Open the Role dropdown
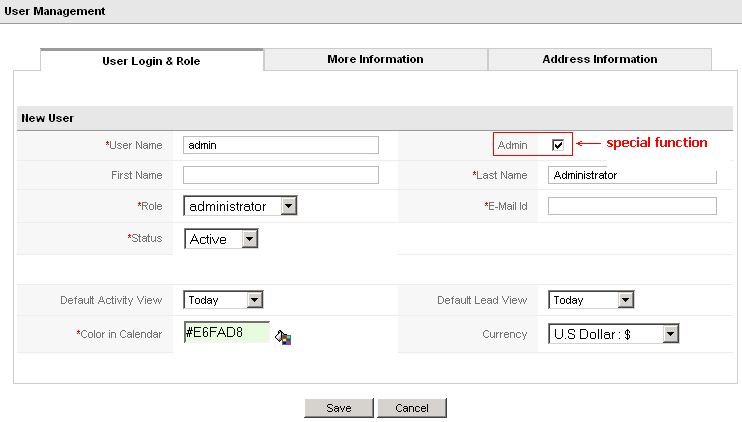 [x=240, y=206]
